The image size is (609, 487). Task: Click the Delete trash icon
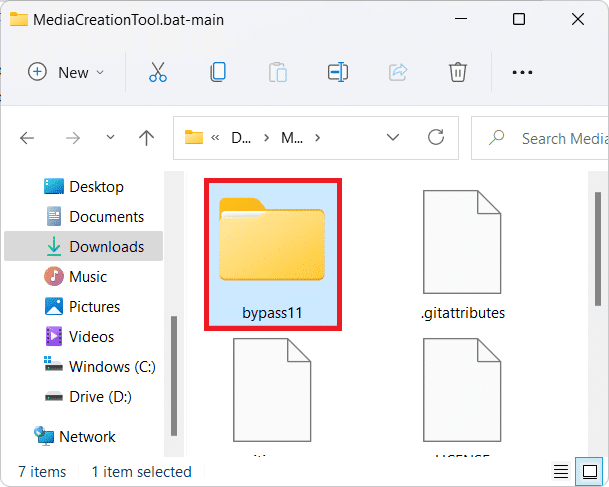click(x=458, y=72)
